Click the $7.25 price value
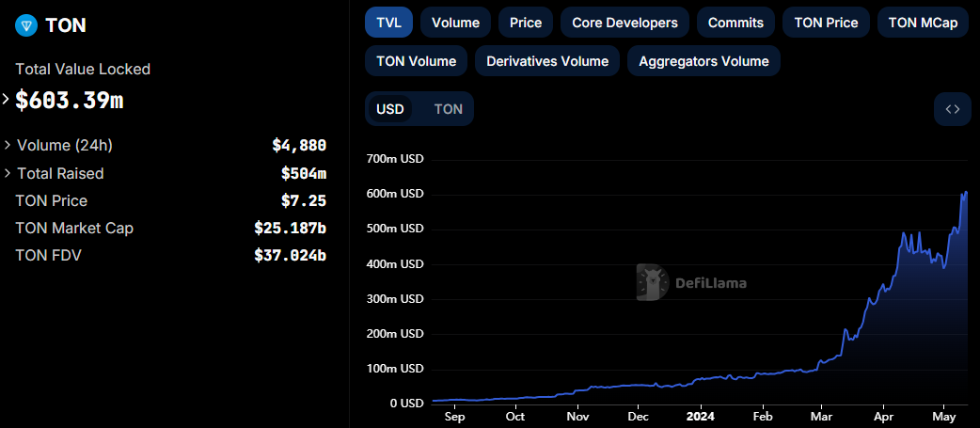 click(303, 200)
